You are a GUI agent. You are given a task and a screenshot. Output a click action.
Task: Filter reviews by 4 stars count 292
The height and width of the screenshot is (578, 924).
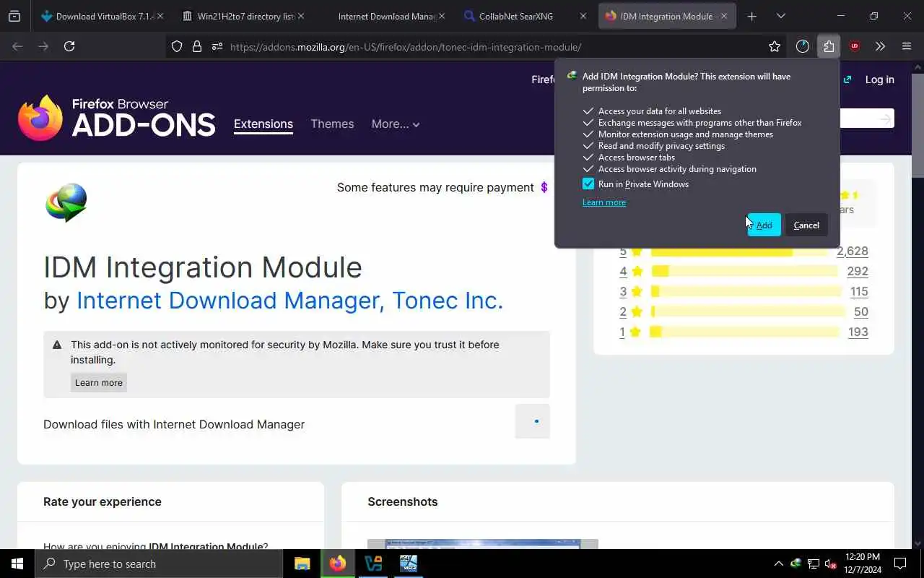pyautogui.click(x=858, y=272)
